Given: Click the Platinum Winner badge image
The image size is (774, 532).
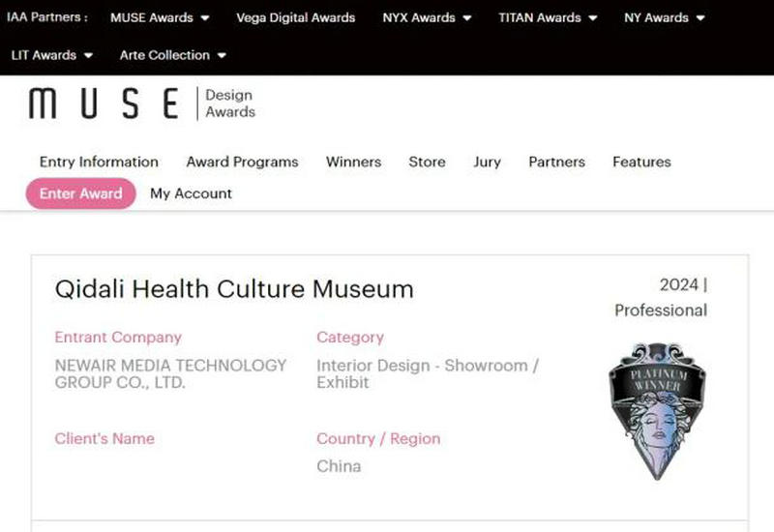Looking at the screenshot, I should 657,412.
